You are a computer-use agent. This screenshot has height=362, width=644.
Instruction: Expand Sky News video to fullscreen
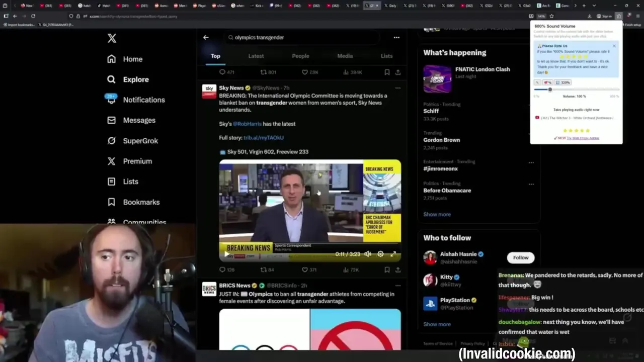[393, 254]
